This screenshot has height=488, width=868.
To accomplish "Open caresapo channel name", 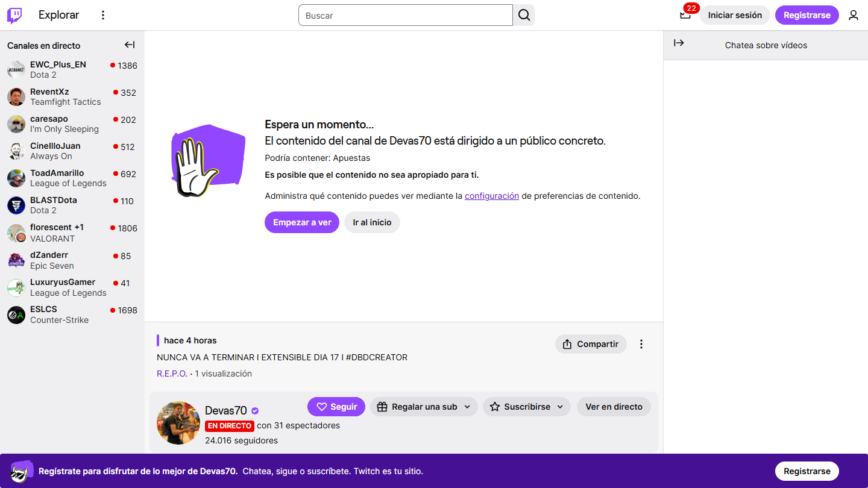I will [49, 119].
